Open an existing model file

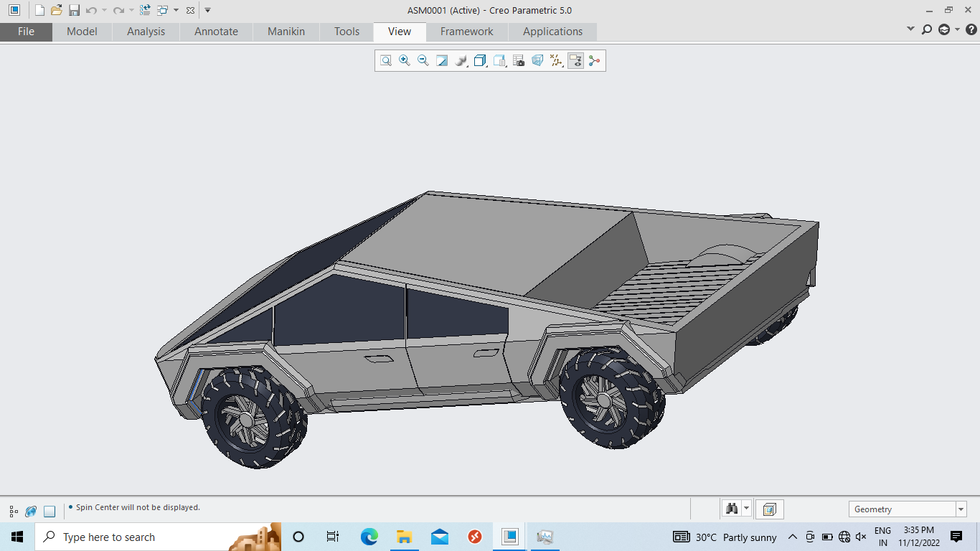pos(57,10)
